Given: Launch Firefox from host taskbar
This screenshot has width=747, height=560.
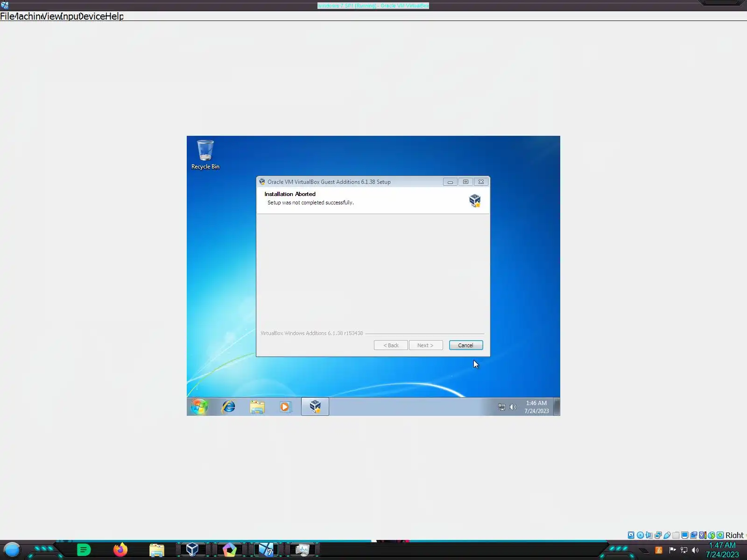Looking at the screenshot, I should pos(120,550).
